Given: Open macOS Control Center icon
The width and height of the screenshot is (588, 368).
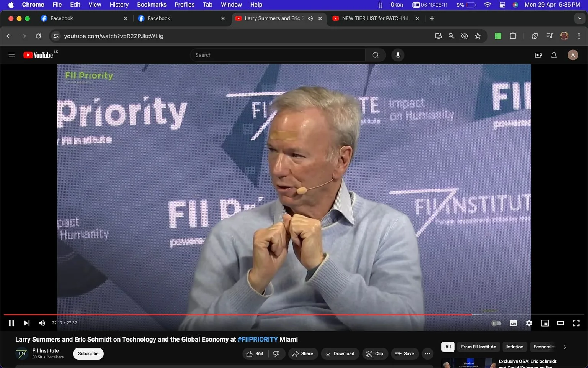Looking at the screenshot, I should pyautogui.click(x=502, y=5).
